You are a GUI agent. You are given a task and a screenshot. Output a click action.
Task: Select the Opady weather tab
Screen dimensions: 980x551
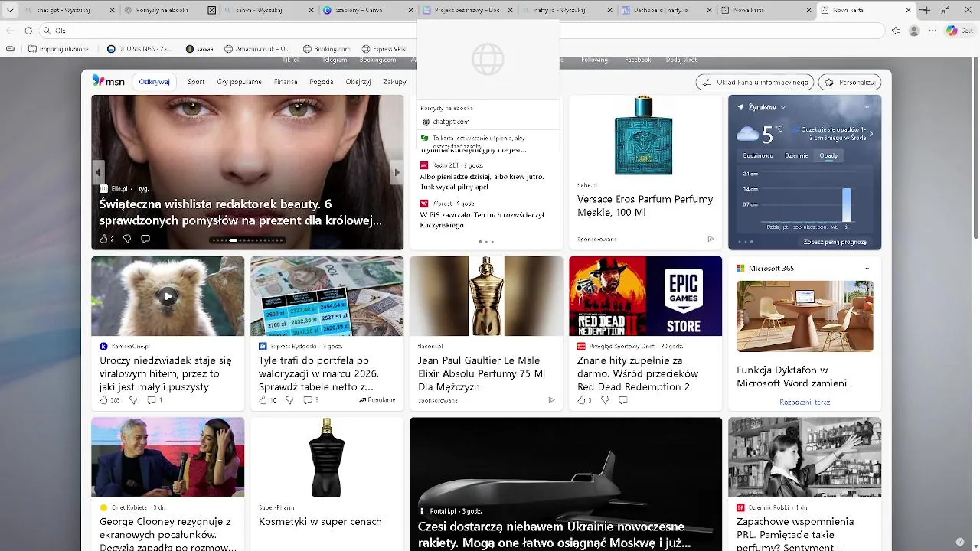point(828,155)
